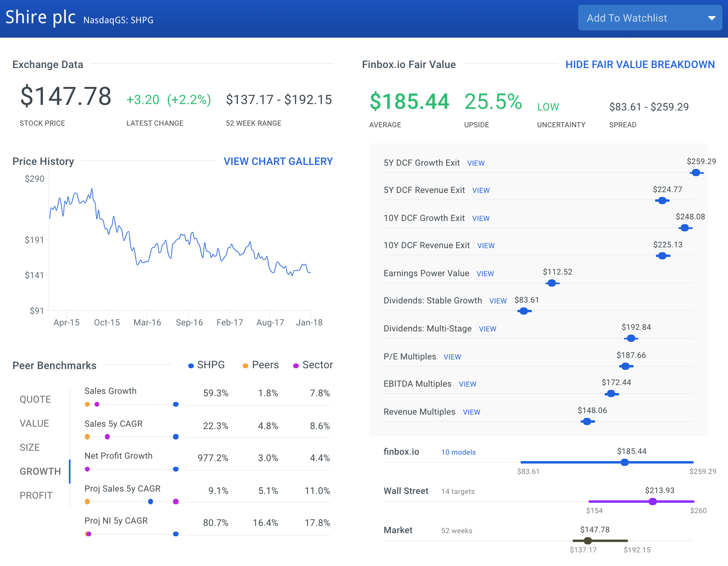728x566 pixels.
Task: Switch to the SIZE benchmark tab
Action: pyautogui.click(x=30, y=448)
